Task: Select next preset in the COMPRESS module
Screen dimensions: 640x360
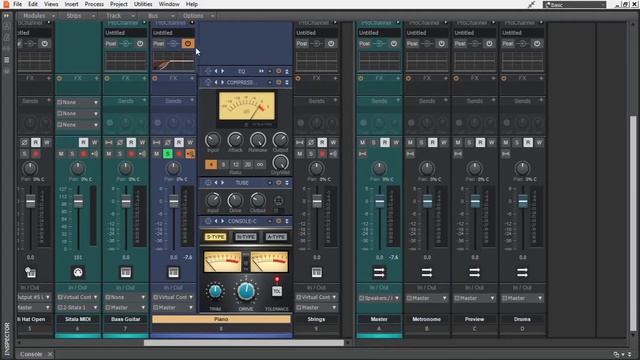Action: coord(222,82)
